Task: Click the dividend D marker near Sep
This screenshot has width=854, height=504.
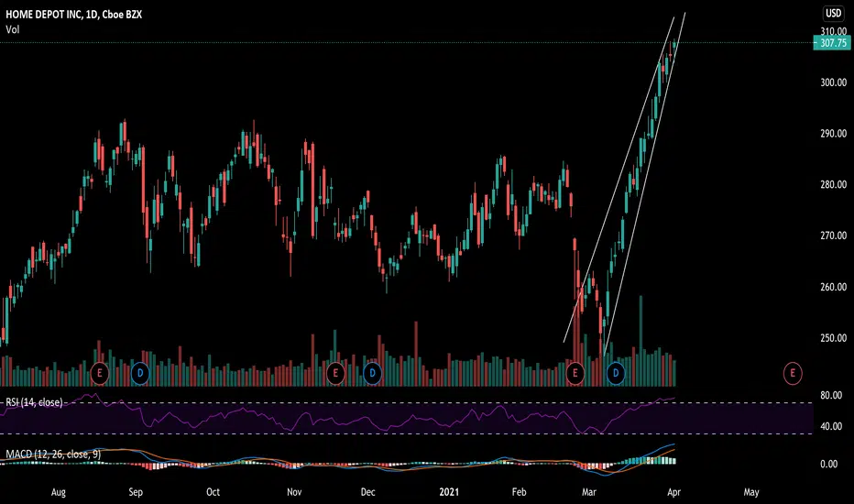Action: (140, 373)
